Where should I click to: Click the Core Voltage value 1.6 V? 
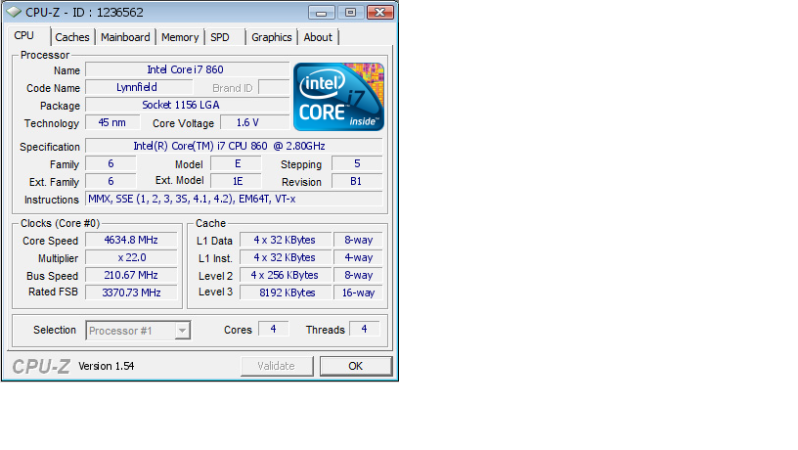click(x=254, y=122)
